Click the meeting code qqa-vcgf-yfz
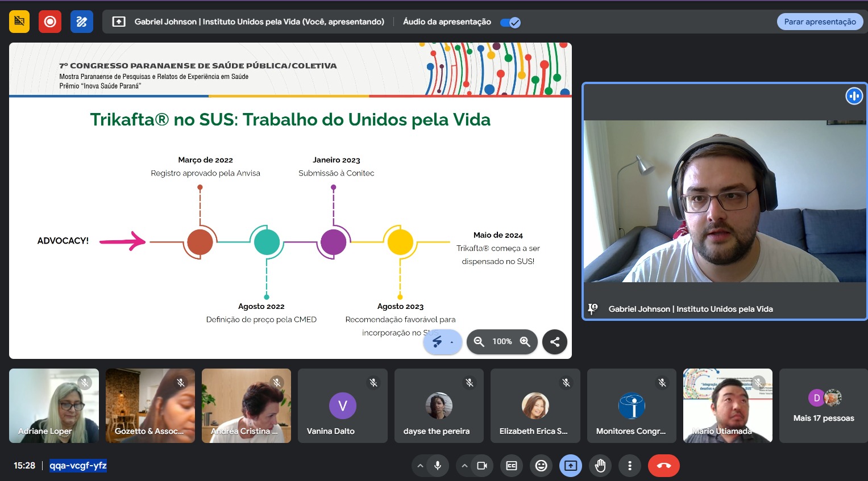Viewport: 868px width, 481px height. tap(78, 466)
